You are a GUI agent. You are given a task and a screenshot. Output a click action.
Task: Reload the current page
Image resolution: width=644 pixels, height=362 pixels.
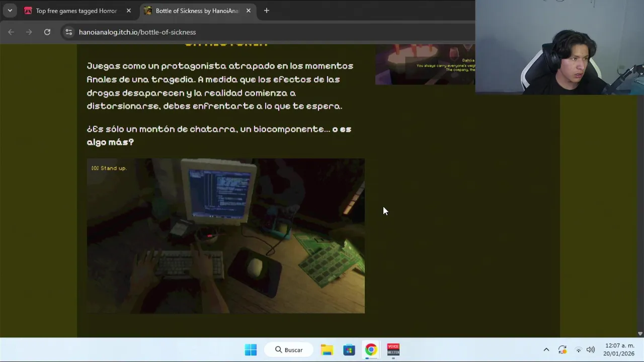(47, 32)
